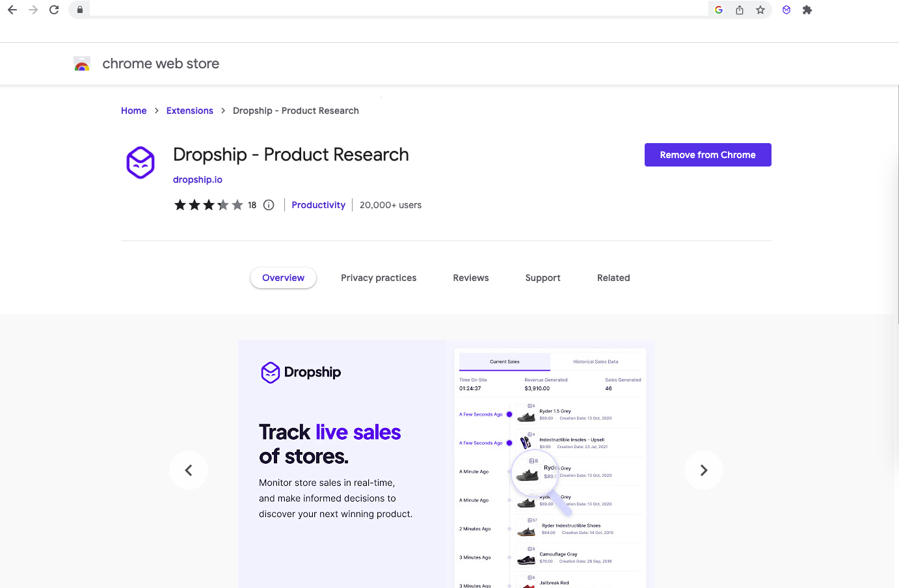This screenshot has width=899, height=588.
Task: Click the browser back arrow
Action: coord(12,10)
